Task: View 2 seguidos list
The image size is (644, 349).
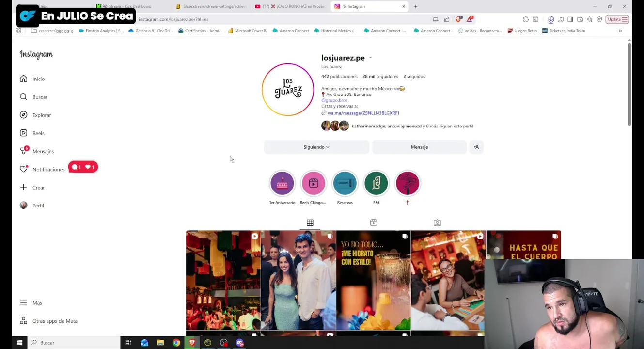Action: 414,76
